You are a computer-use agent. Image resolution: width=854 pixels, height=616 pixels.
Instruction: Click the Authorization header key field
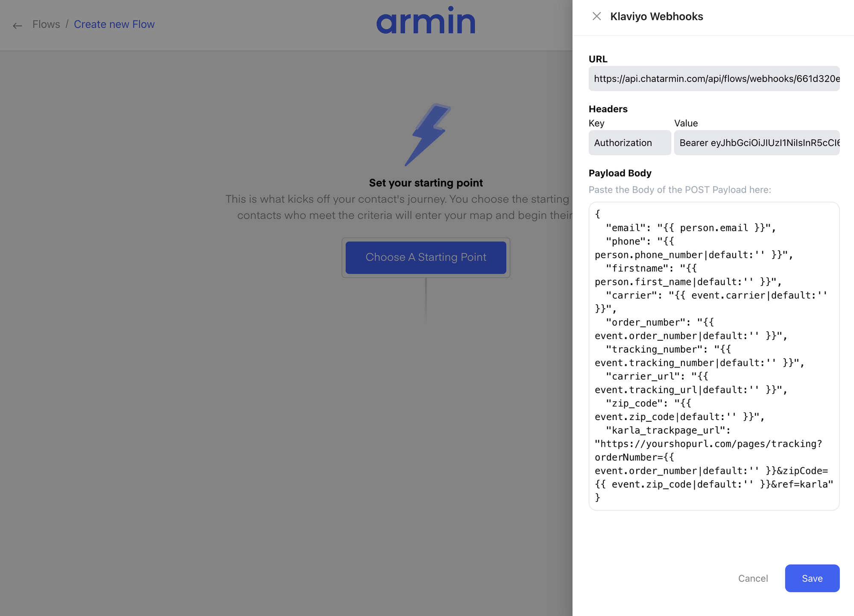tap(629, 143)
